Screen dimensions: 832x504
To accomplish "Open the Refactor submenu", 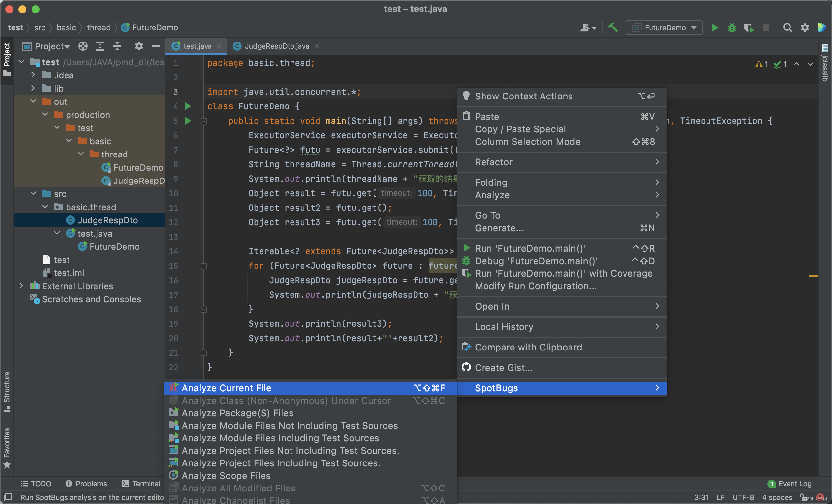I will coord(562,162).
